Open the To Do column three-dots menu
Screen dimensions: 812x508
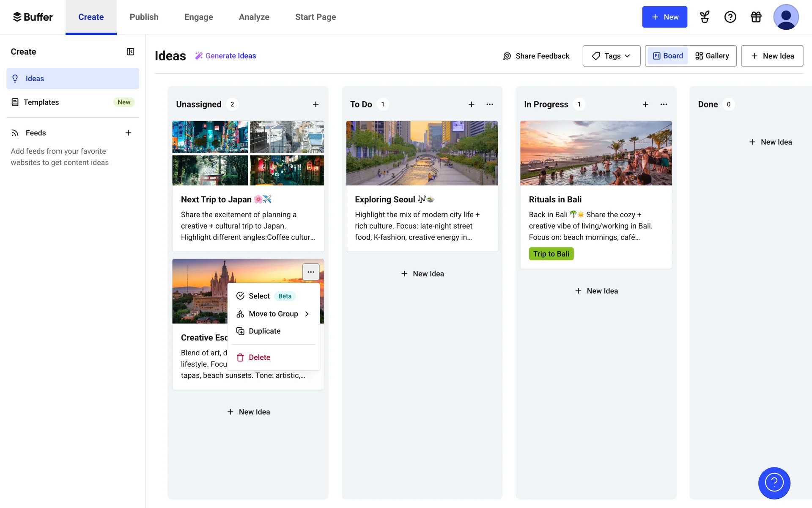(x=490, y=104)
